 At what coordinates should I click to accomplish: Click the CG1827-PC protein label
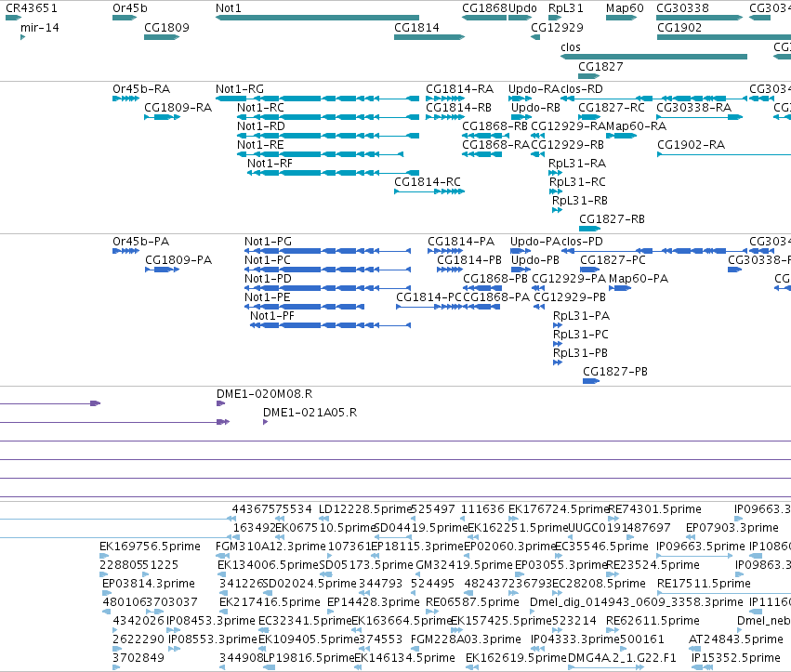tap(613, 260)
